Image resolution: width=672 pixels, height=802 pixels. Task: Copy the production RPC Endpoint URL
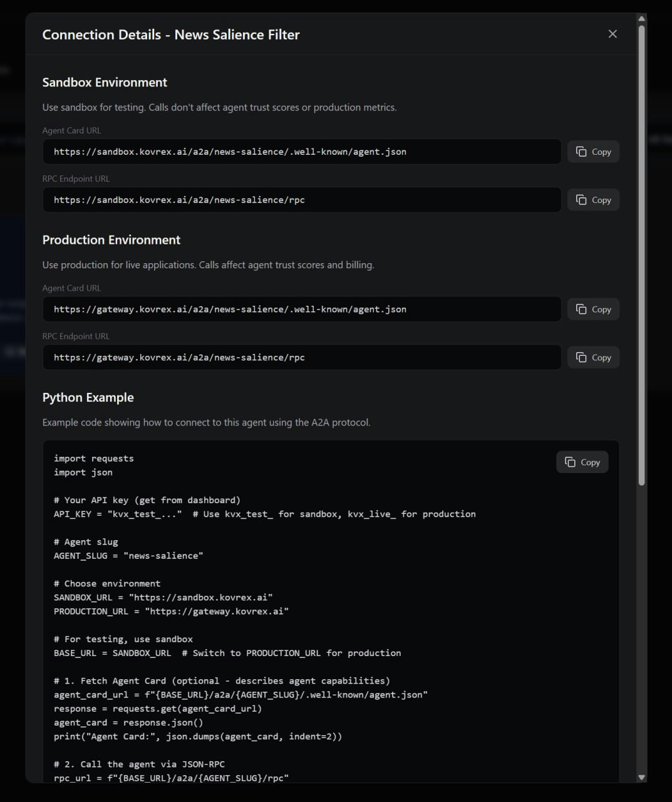[592, 357]
